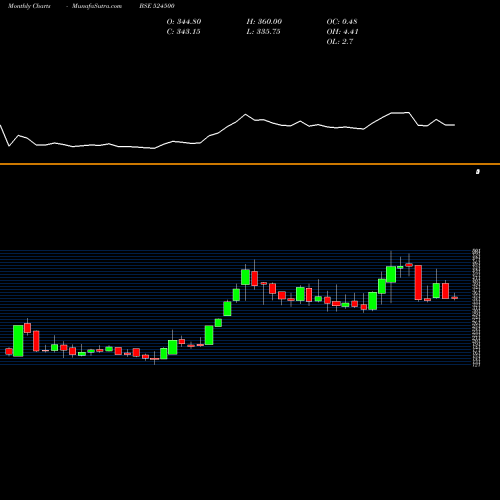Click the OC: 0.48 value

coord(342,22)
